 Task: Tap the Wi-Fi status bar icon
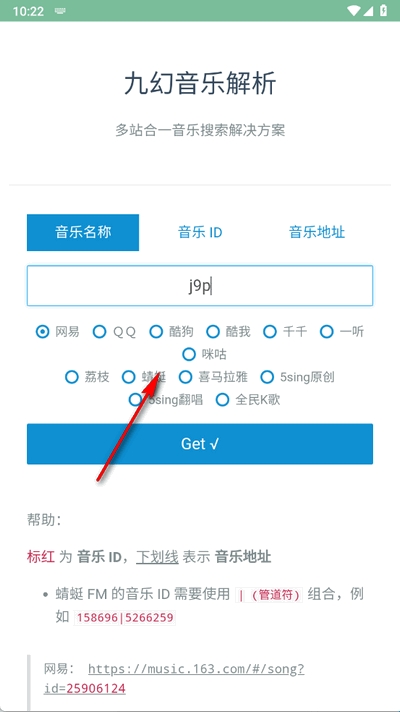(353, 10)
